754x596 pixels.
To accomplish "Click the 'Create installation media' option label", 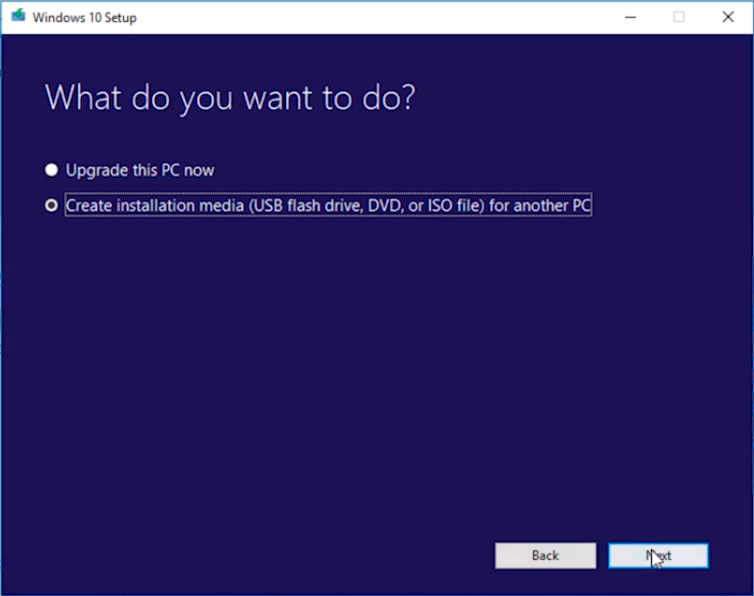I will [328, 205].
